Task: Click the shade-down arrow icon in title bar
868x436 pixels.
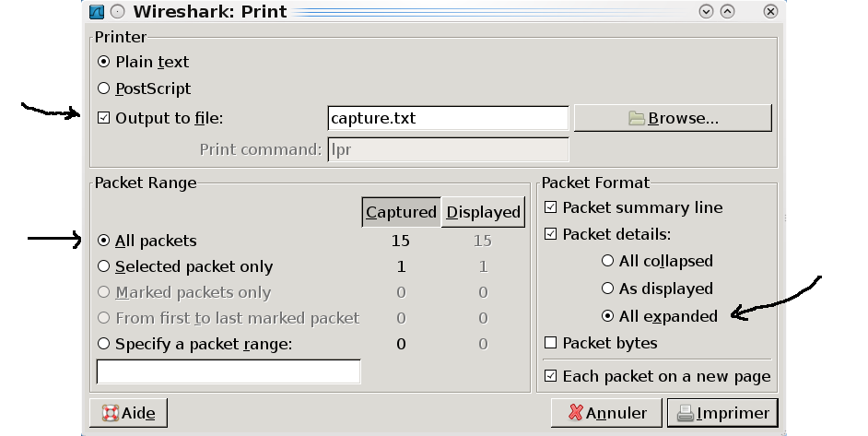Action: click(x=706, y=11)
